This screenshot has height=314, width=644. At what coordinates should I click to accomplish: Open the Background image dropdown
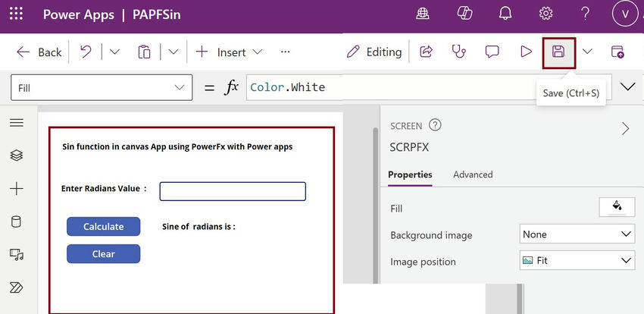click(x=577, y=234)
